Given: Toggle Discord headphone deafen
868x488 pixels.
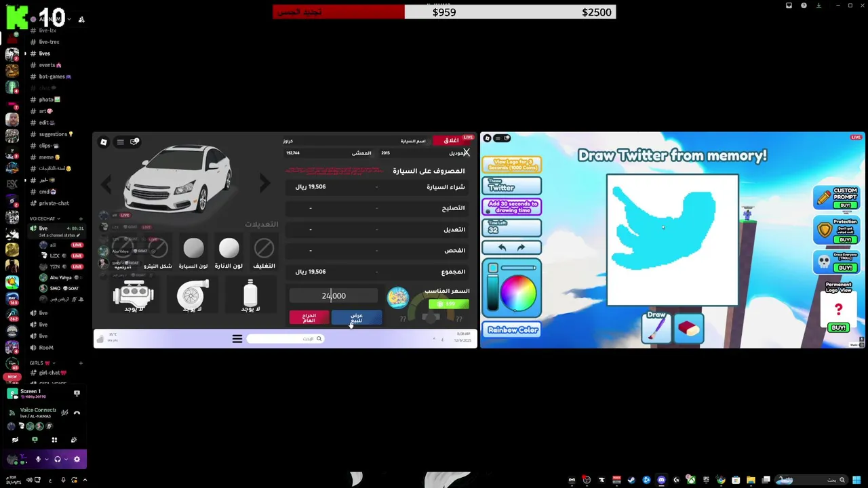Looking at the screenshot, I should [x=58, y=460].
